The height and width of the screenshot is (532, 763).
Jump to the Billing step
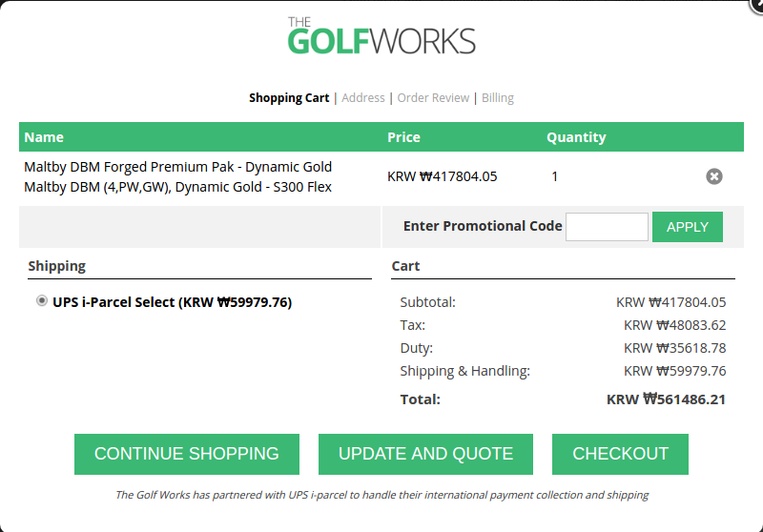click(x=498, y=98)
